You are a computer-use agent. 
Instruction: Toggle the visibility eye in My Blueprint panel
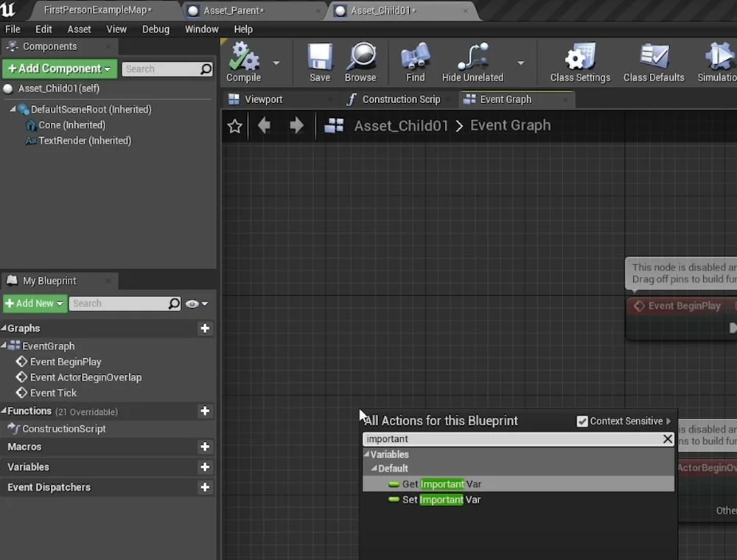192,303
